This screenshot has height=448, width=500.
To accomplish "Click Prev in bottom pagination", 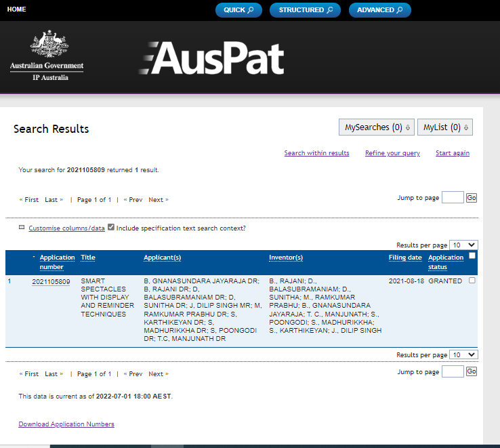I will (x=133, y=374).
